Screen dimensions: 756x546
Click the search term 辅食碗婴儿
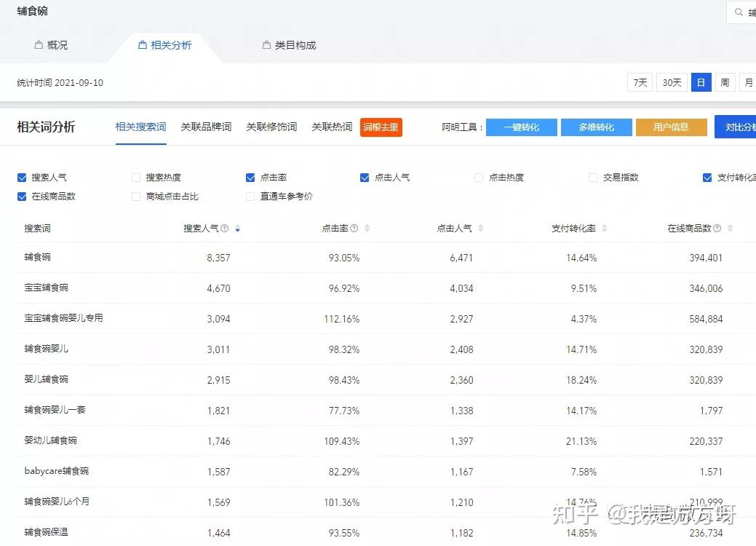point(47,349)
